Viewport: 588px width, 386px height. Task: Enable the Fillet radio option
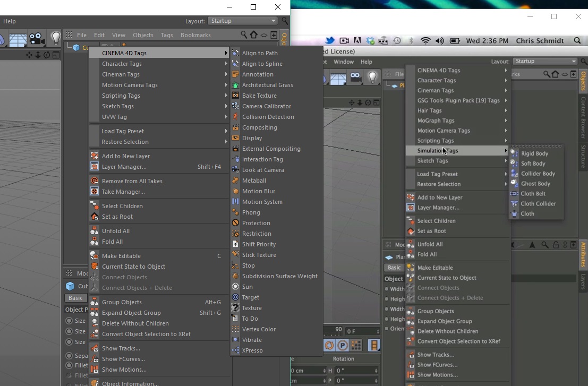(69, 365)
